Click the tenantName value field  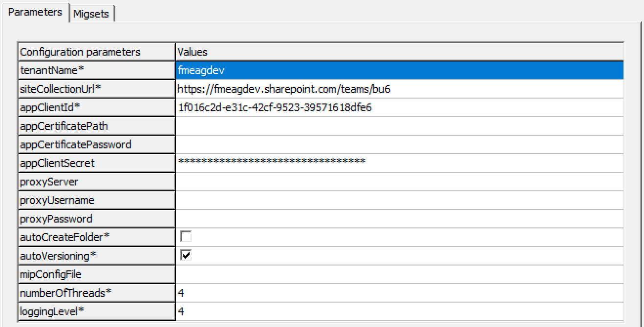[399, 70]
